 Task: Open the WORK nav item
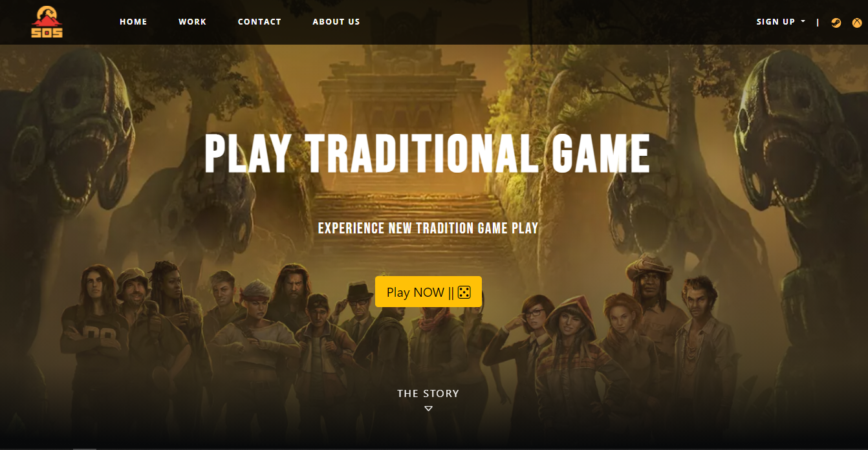click(x=193, y=22)
